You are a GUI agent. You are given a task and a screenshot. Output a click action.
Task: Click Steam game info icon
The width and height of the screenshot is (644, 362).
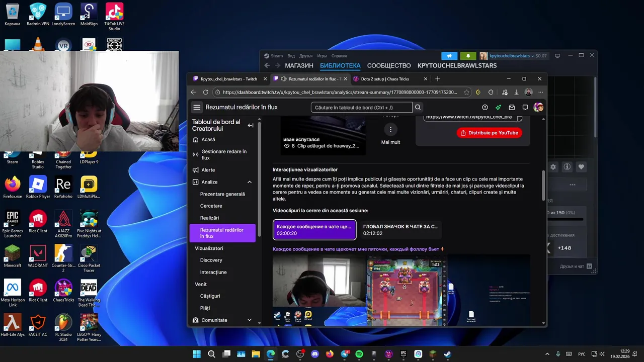tap(567, 167)
